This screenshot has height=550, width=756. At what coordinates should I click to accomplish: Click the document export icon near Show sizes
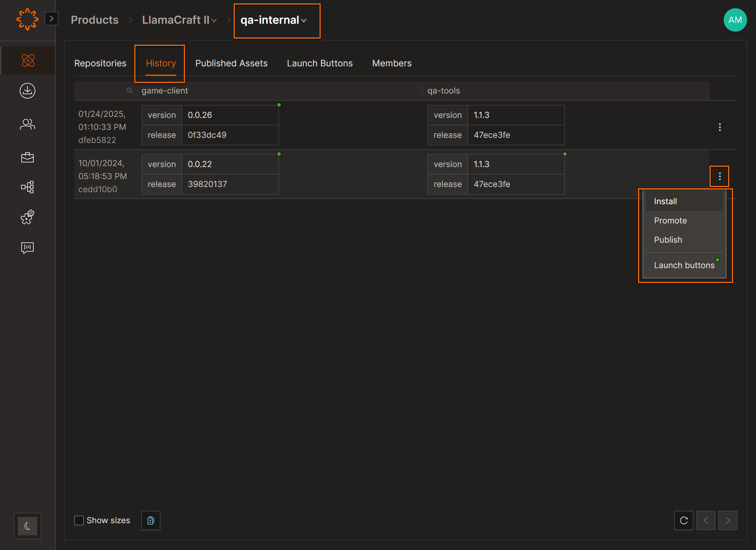151,520
